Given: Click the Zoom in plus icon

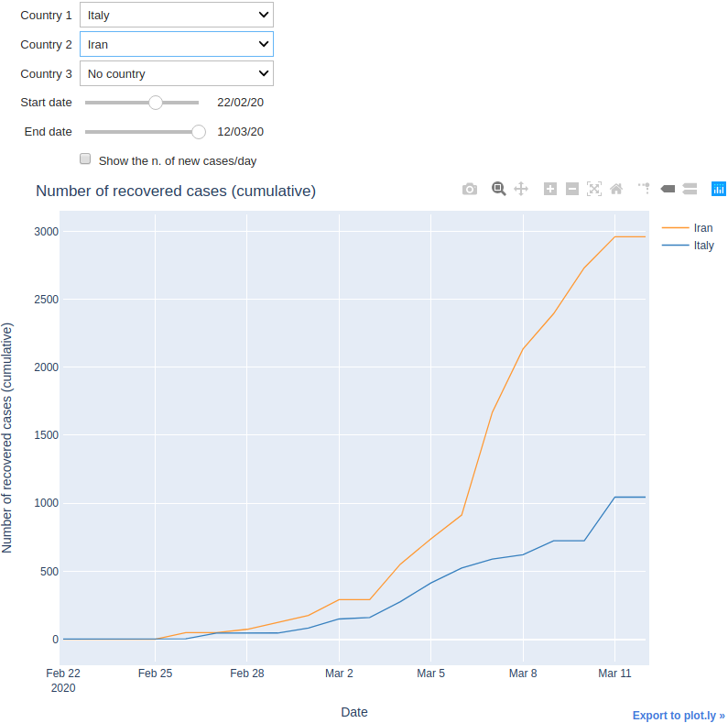Looking at the screenshot, I should click(x=550, y=189).
